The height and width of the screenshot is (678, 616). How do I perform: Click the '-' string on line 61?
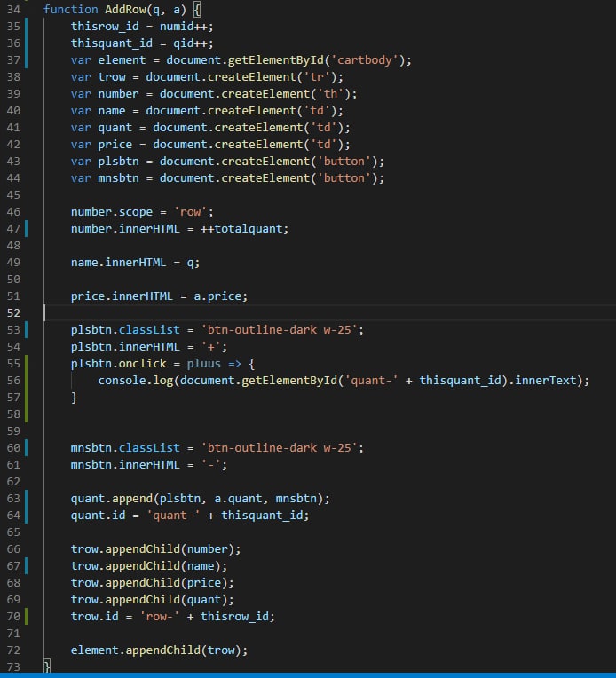click(x=210, y=465)
